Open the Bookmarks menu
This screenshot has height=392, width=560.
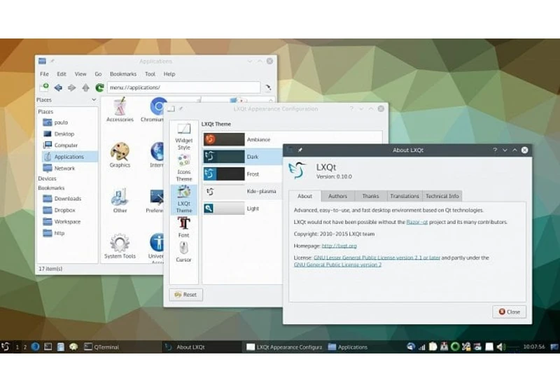click(x=123, y=74)
